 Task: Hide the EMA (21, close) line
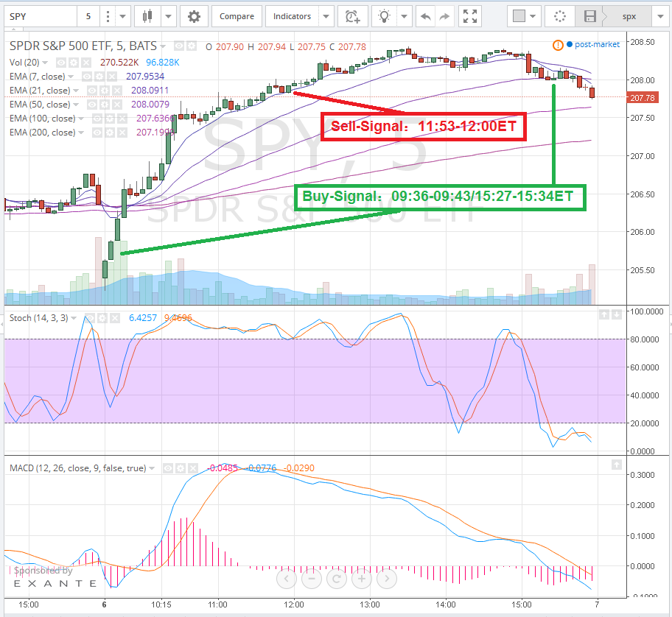click(92, 91)
